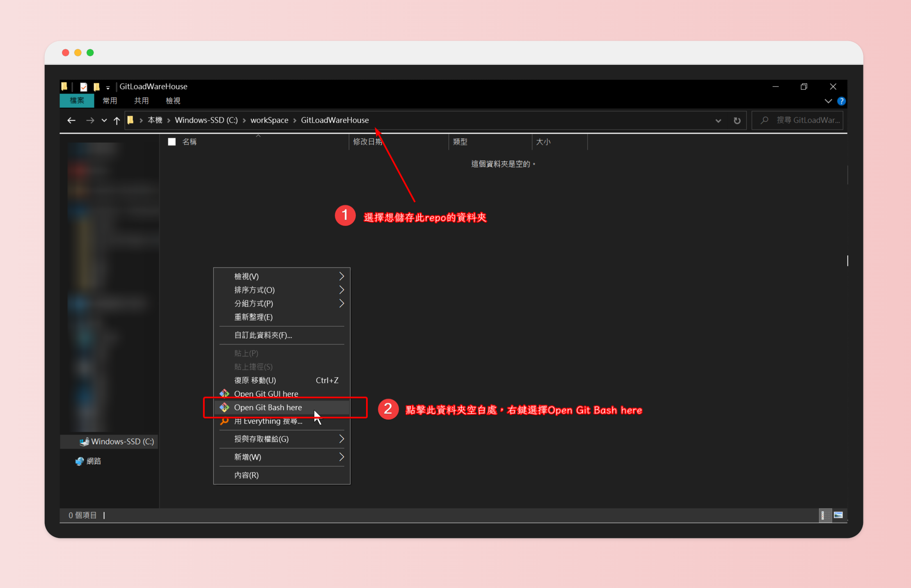Open the 檔案 ribbon tab
The height and width of the screenshot is (588, 911).
(77, 101)
